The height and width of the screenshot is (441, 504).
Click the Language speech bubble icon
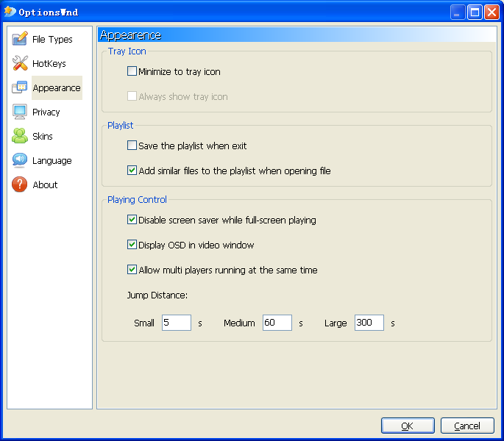[20, 160]
